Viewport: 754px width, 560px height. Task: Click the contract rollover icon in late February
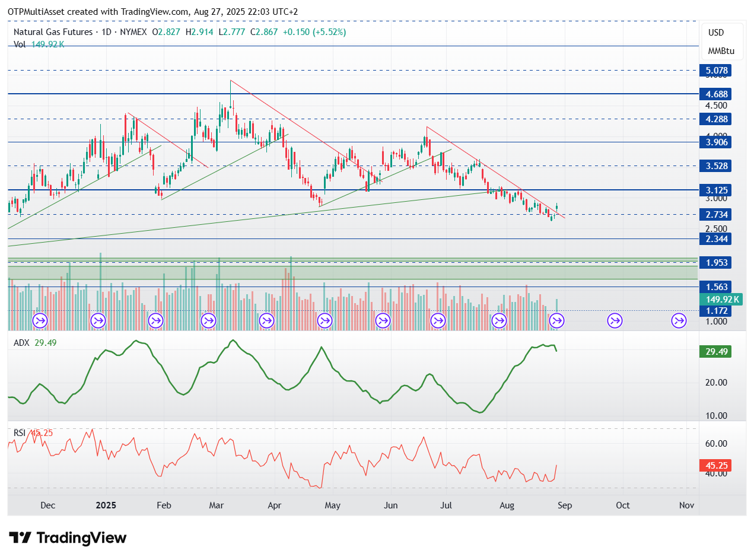(x=209, y=321)
